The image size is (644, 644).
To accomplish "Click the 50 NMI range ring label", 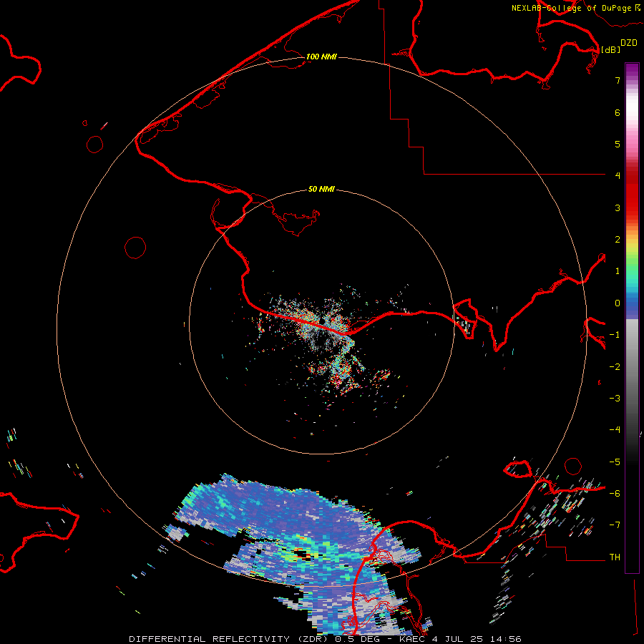I will [x=321, y=189].
